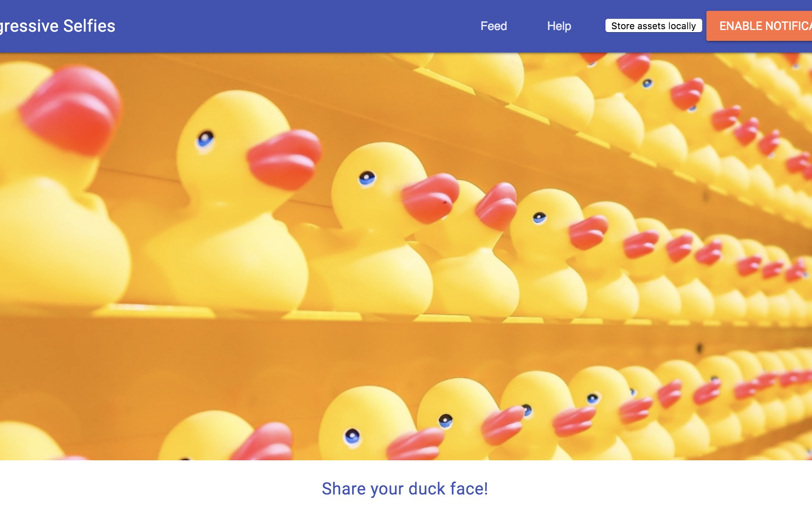The image size is (812, 507).
Task: Select the Share your duck face heading
Action: pyautogui.click(x=405, y=489)
